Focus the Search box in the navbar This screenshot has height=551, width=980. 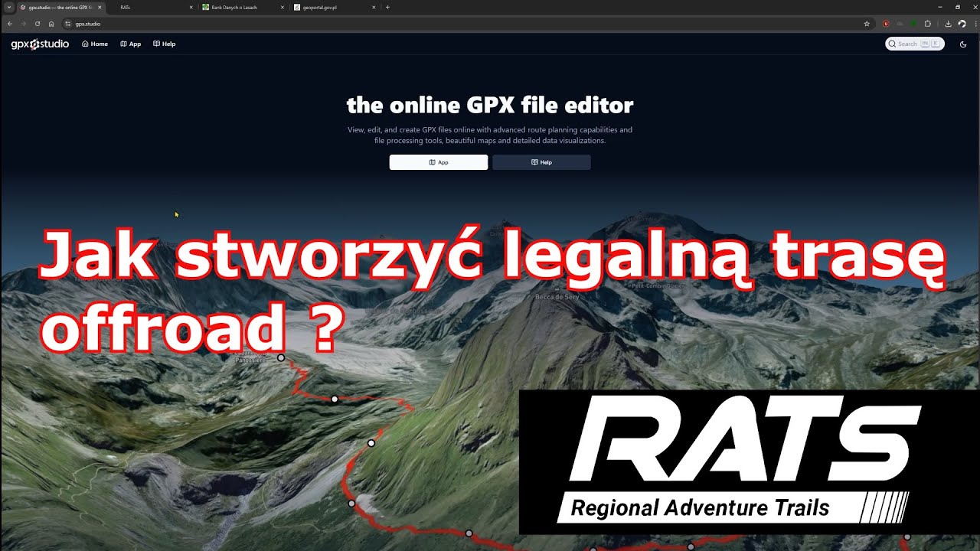coord(915,44)
